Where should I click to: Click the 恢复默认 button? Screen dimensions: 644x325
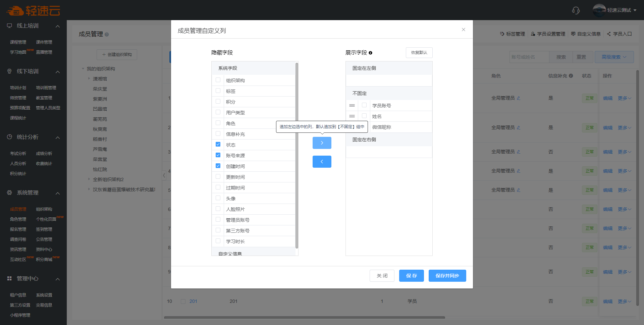pyautogui.click(x=419, y=53)
